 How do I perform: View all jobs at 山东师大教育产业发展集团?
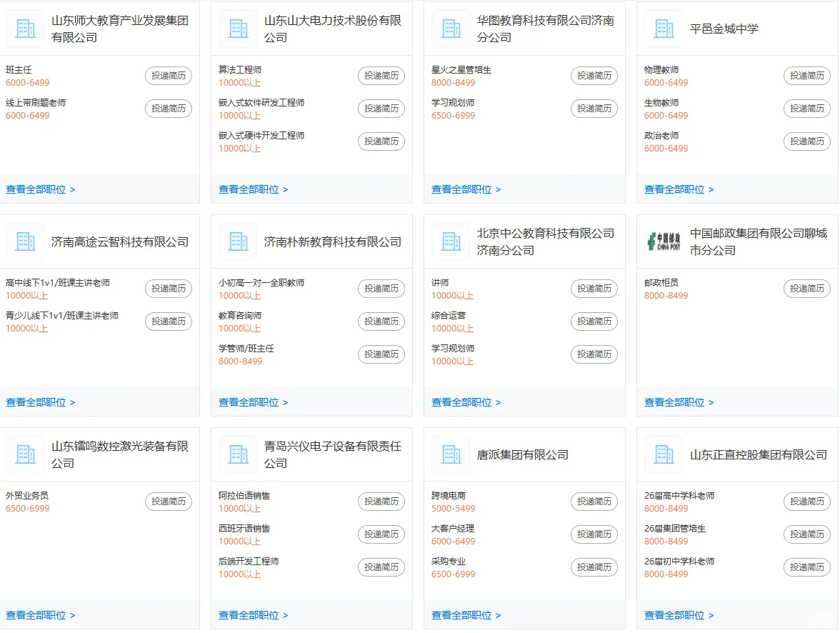pyautogui.click(x=41, y=189)
